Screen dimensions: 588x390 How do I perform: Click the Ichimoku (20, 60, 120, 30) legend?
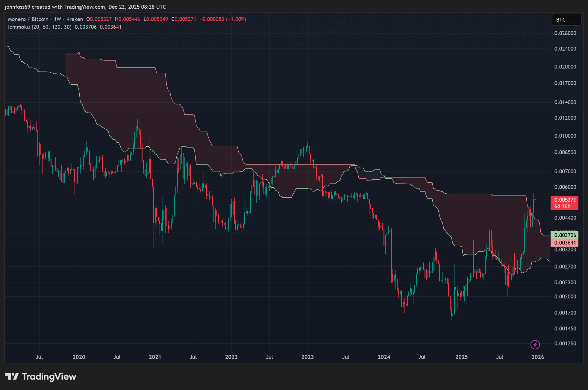point(40,27)
